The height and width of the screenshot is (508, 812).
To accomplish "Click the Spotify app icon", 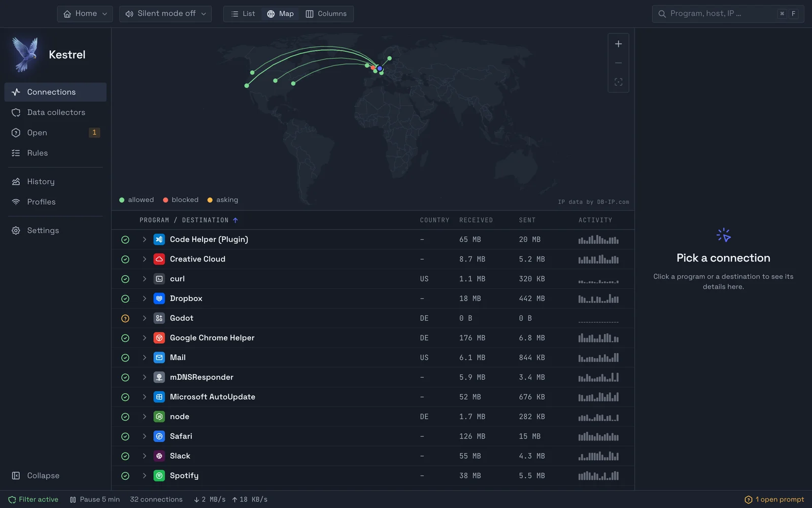I will (159, 475).
